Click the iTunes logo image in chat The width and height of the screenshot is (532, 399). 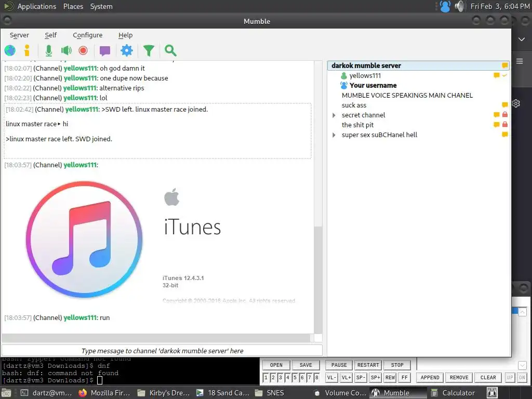84,240
